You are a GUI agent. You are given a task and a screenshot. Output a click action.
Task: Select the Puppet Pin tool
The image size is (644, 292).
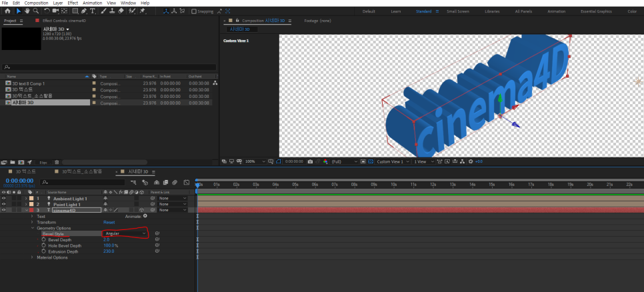pos(142,11)
